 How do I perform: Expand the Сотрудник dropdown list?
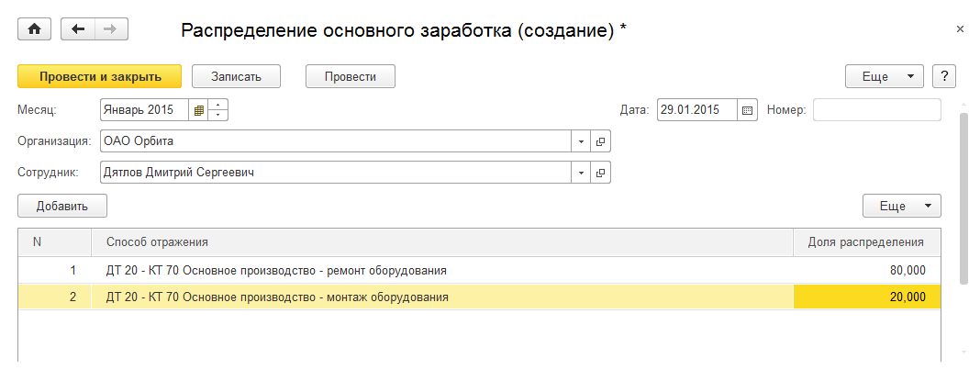pyautogui.click(x=581, y=172)
